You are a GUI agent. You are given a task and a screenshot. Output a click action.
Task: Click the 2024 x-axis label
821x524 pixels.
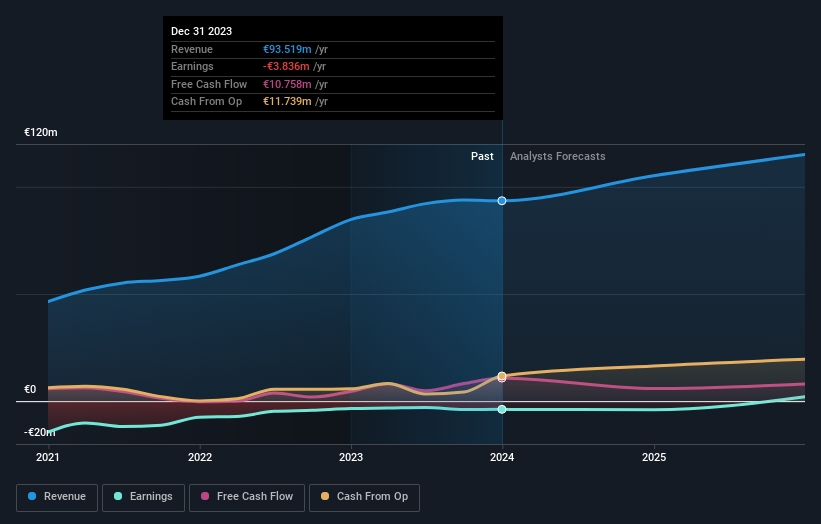pos(502,458)
